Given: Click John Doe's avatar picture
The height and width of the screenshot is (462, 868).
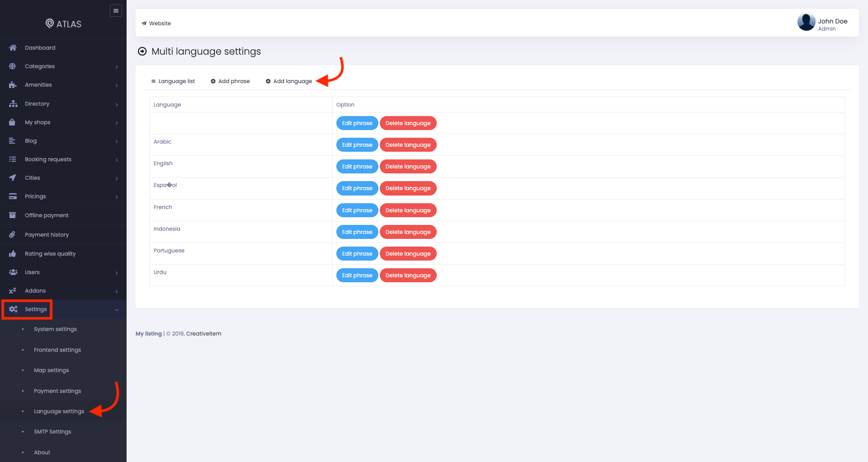Looking at the screenshot, I should (x=806, y=22).
